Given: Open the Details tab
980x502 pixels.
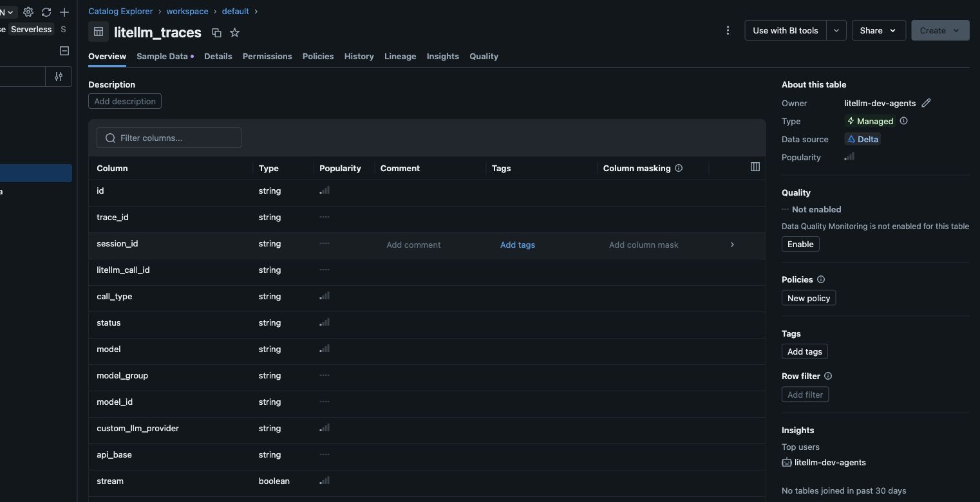Looking at the screenshot, I should (x=218, y=57).
